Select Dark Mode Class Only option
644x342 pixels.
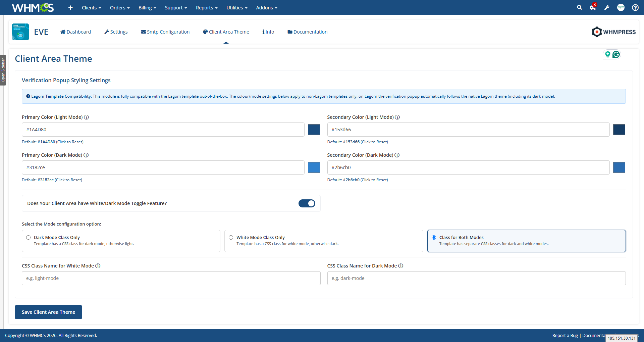point(121,241)
